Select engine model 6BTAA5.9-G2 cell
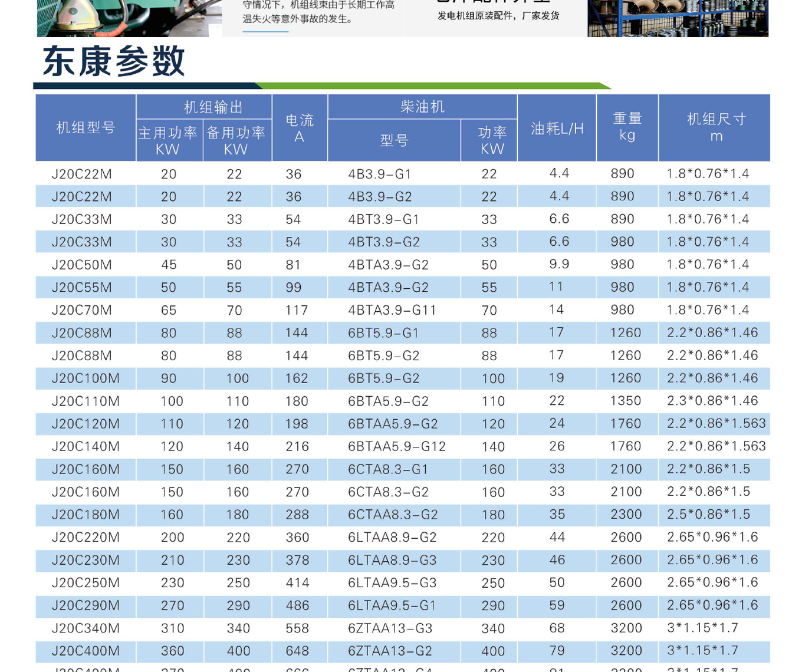This screenshot has height=672, width=802. (393, 424)
